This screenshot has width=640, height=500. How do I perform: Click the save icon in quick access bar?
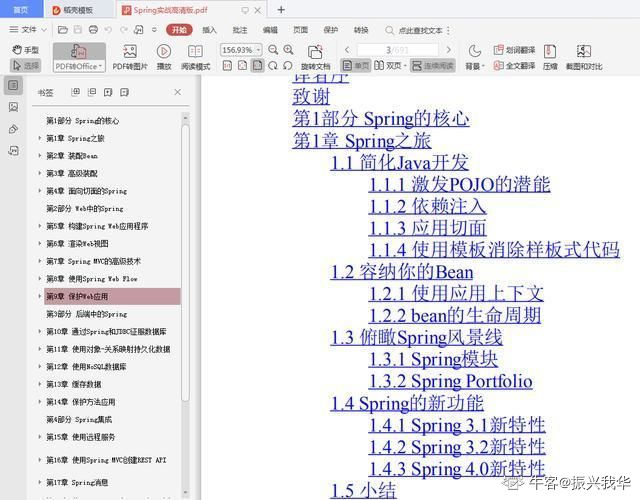(x=78, y=30)
